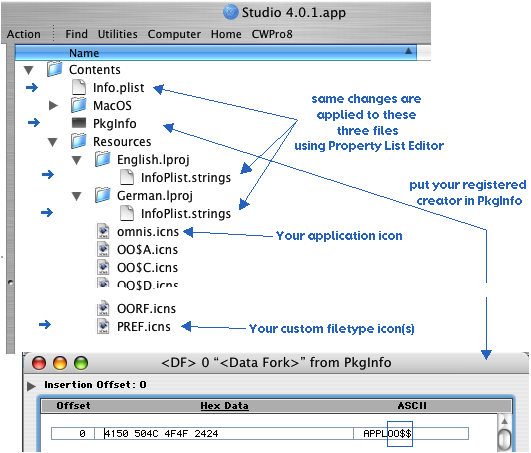Select the PkgInfo file icon

[79, 123]
